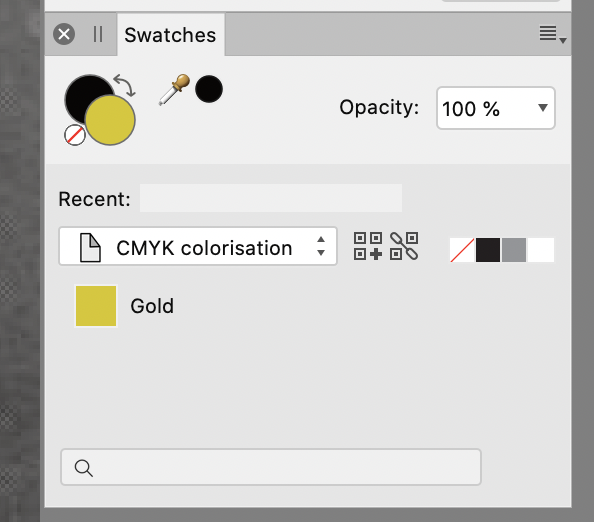Add current fill to palette icon
The width and height of the screenshot is (594, 522).
click(x=368, y=246)
